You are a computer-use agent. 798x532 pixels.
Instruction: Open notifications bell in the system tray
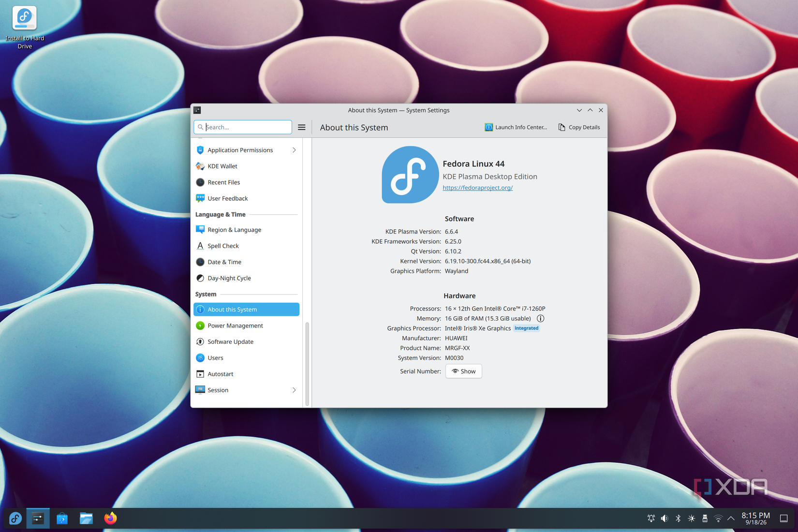pos(651,518)
